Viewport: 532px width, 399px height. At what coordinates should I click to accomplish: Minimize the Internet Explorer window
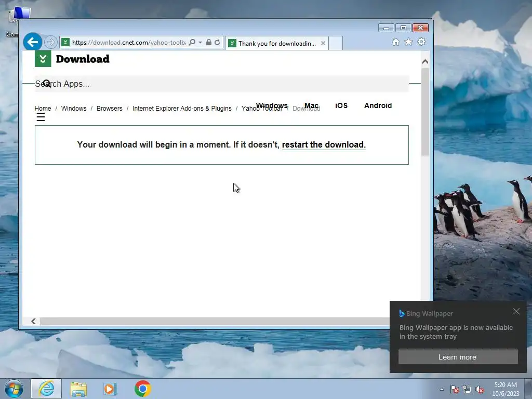(386, 28)
